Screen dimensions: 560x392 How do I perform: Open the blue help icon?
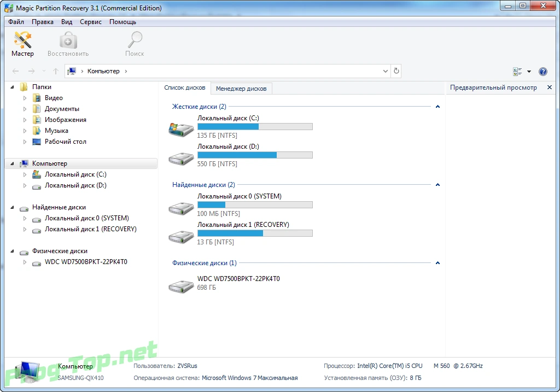(x=543, y=72)
